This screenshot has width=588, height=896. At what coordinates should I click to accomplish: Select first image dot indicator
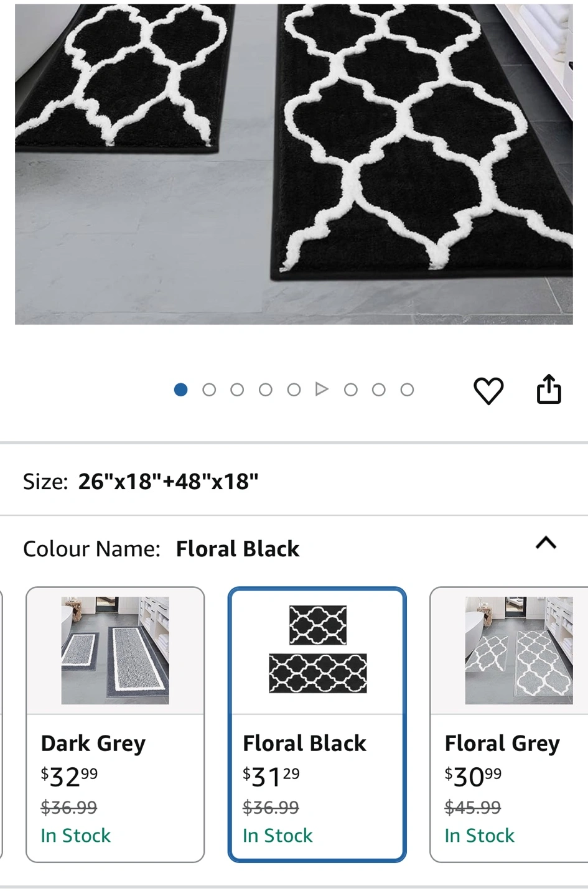(181, 390)
